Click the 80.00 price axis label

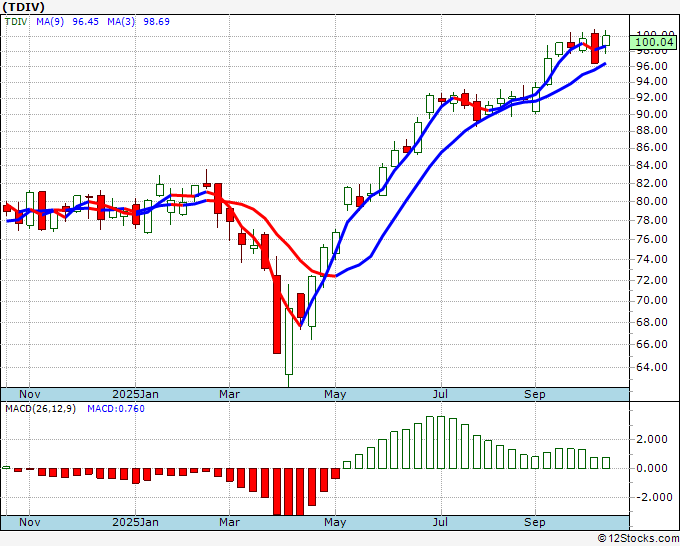(652, 201)
